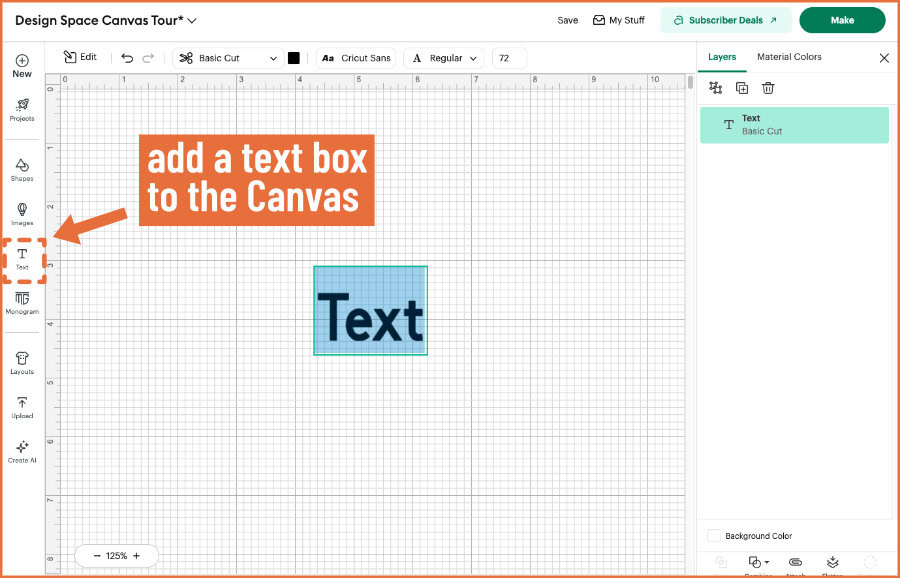Zoom out with the minus button
This screenshot has height=578, width=900.
tap(96, 556)
